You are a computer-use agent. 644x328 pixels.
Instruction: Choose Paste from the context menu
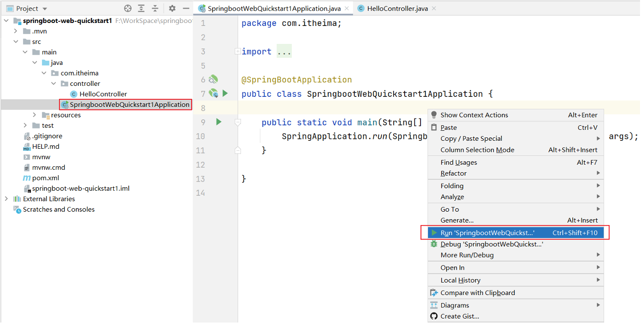[515, 127]
